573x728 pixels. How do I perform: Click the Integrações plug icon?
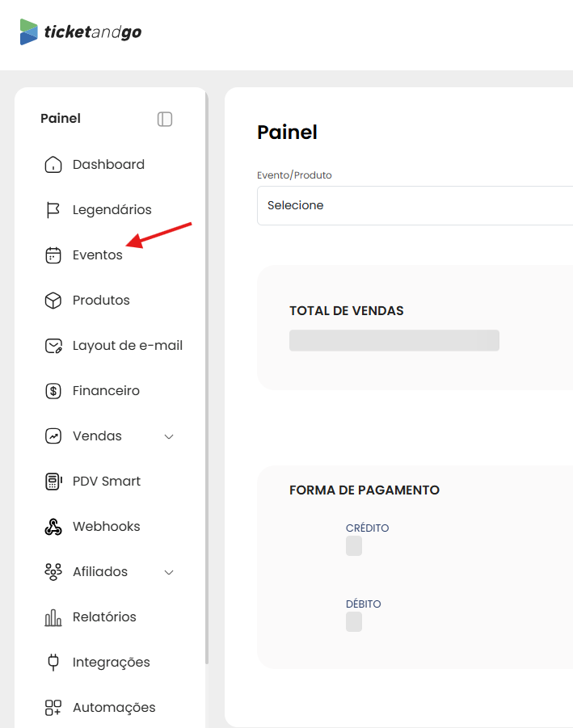(53, 662)
